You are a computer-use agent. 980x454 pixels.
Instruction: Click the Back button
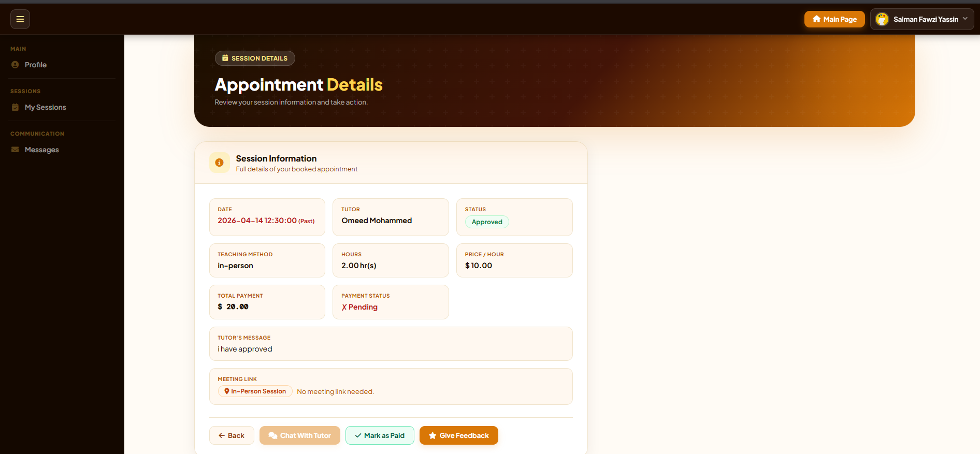232,435
